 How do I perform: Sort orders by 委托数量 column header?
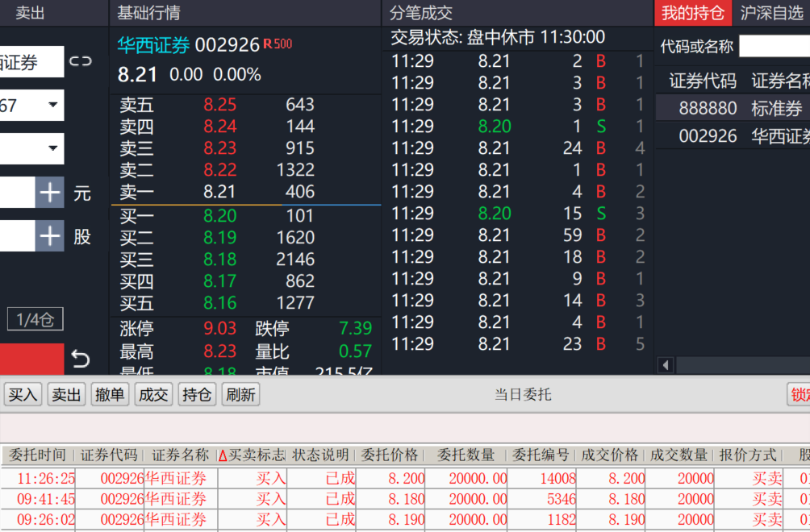(x=466, y=455)
